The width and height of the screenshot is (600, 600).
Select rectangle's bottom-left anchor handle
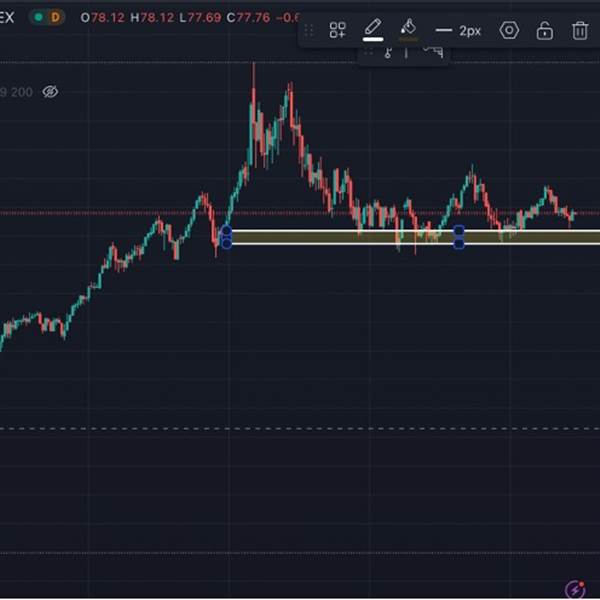coord(226,243)
